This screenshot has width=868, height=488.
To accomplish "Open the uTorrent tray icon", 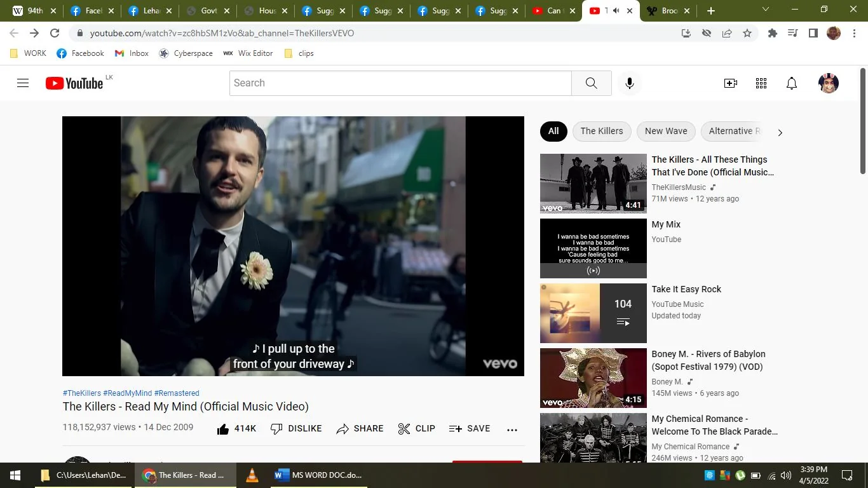I will pyautogui.click(x=740, y=475).
